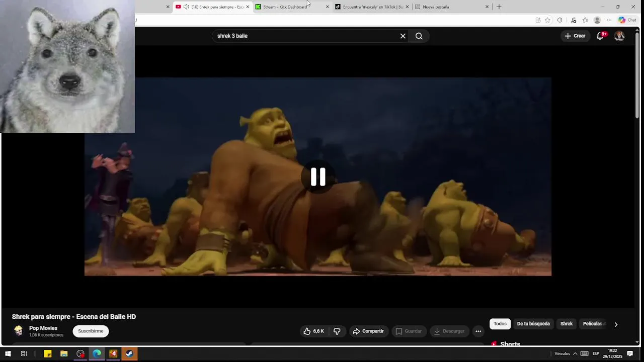
Task: Open the Crear create menu
Action: pyautogui.click(x=575, y=36)
